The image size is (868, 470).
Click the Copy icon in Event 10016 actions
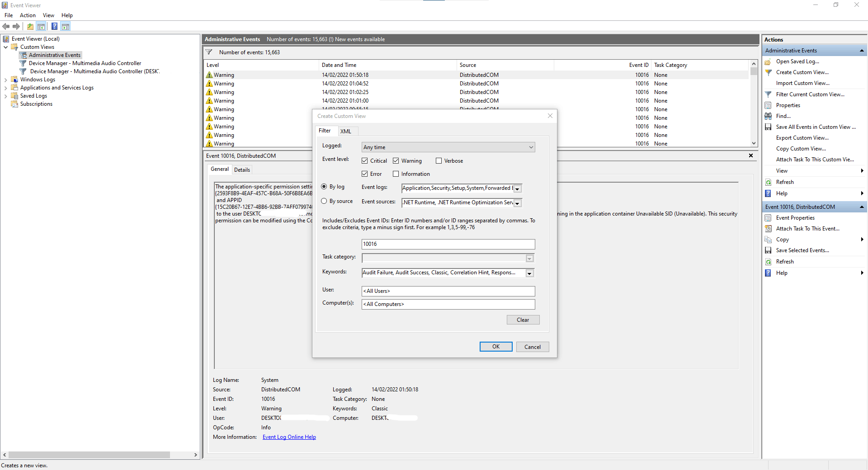[768, 240]
